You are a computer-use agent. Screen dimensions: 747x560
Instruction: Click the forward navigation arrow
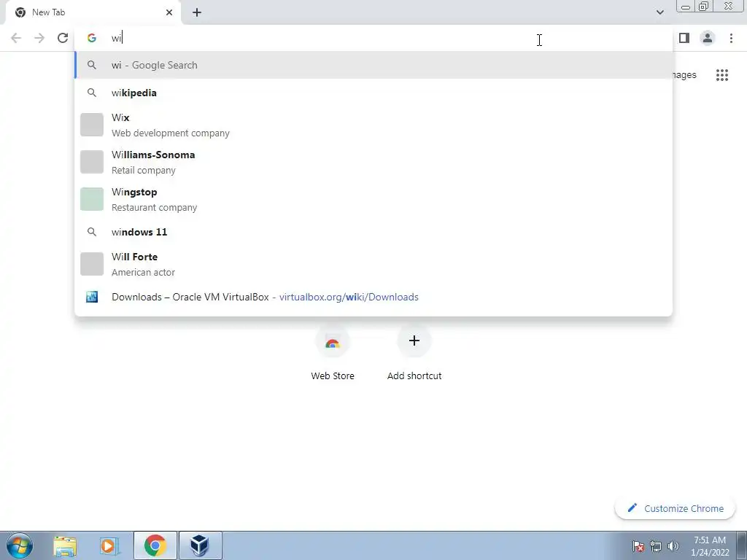point(39,38)
